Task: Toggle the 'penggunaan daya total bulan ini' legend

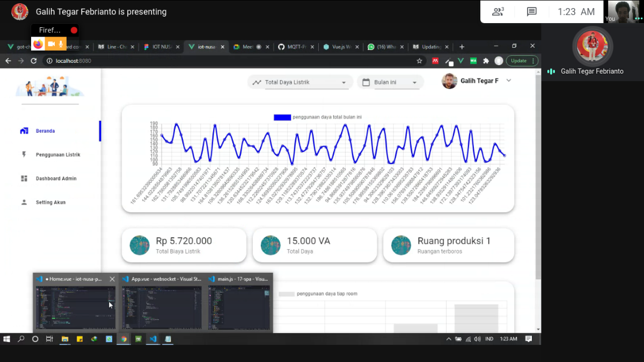Action: pyautogui.click(x=282, y=117)
